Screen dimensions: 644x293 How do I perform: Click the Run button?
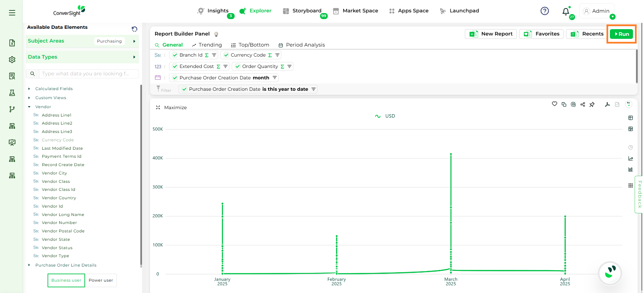pyautogui.click(x=621, y=34)
